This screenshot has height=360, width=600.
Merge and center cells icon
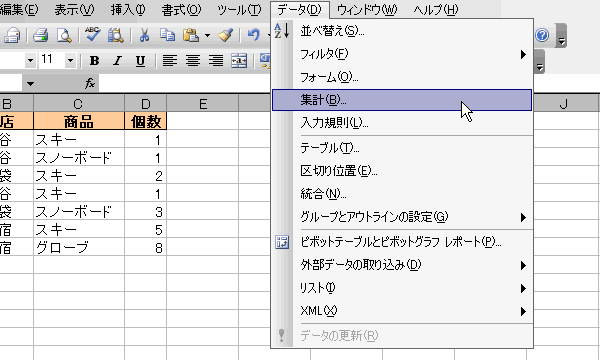(x=239, y=60)
